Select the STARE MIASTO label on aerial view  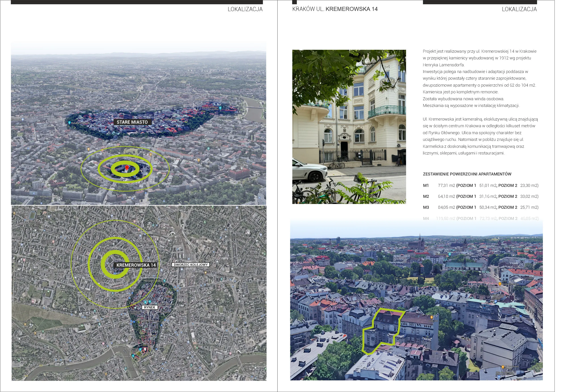point(132,122)
